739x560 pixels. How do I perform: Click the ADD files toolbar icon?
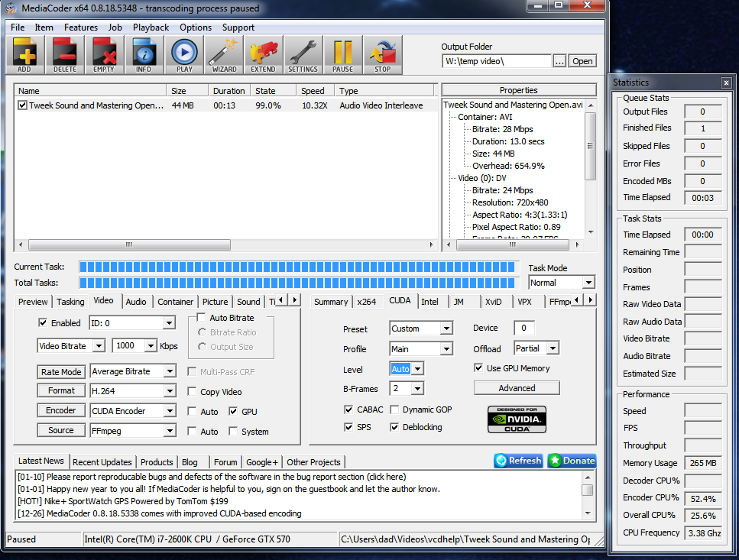25,55
